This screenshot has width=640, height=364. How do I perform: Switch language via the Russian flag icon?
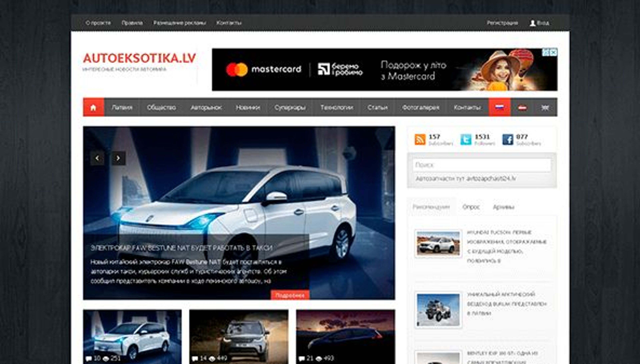[x=499, y=107]
